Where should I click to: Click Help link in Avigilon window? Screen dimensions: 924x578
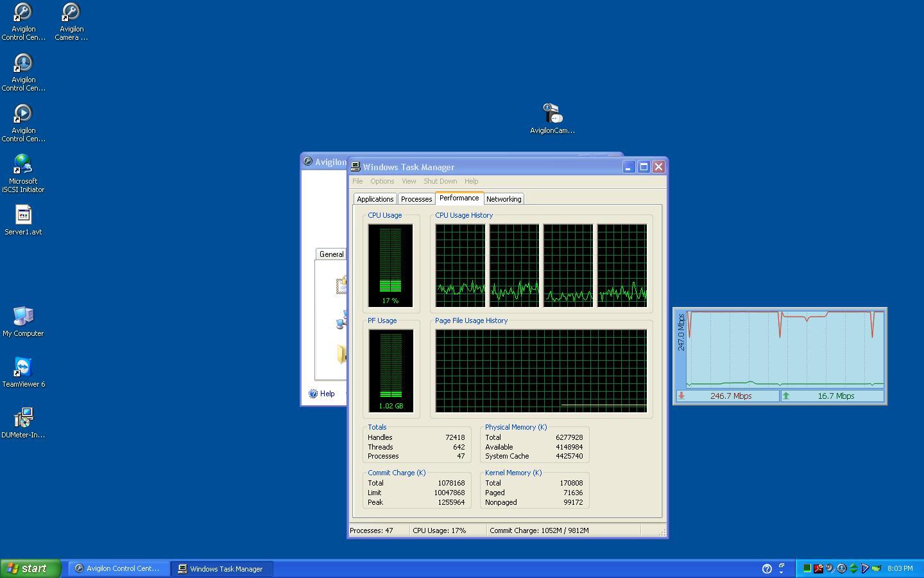pyautogui.click(x=327, y=394)
